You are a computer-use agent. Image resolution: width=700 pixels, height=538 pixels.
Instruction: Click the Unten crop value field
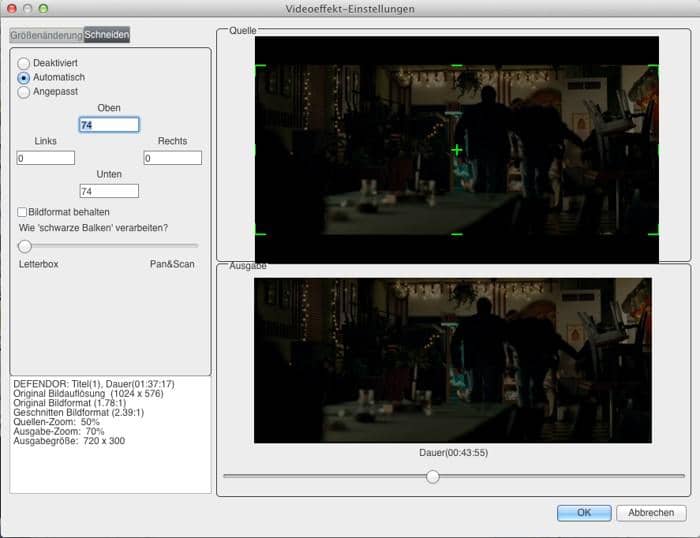pos(109,191)
